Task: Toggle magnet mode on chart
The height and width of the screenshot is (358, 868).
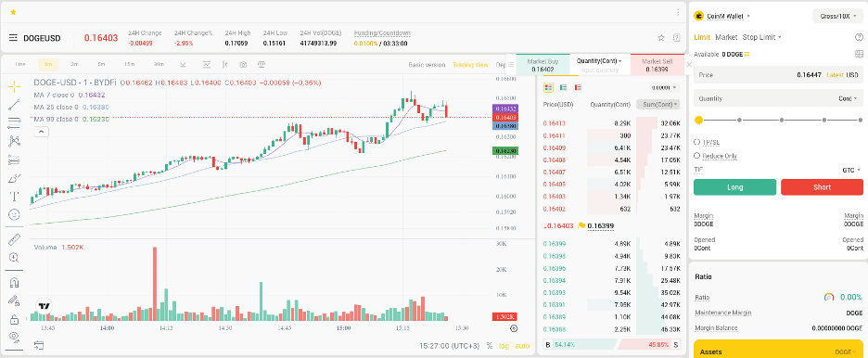Action: (x=15, y=283)
